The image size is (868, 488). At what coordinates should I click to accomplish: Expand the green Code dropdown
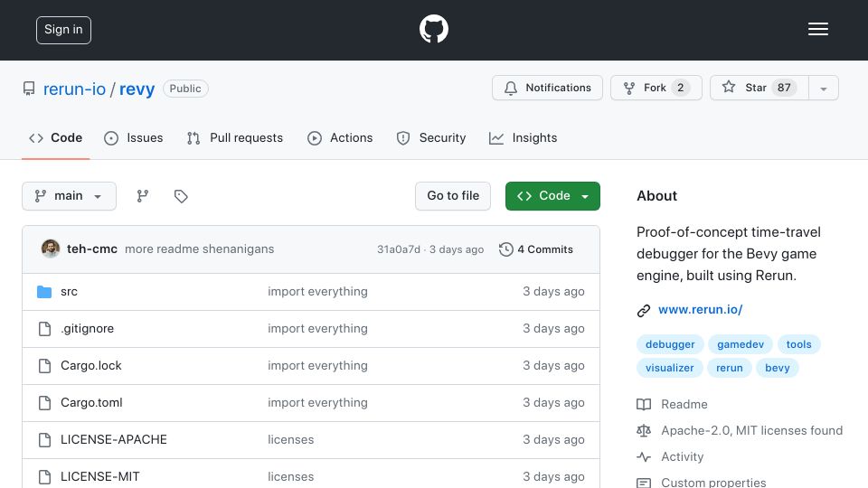(x=552, y=196)
